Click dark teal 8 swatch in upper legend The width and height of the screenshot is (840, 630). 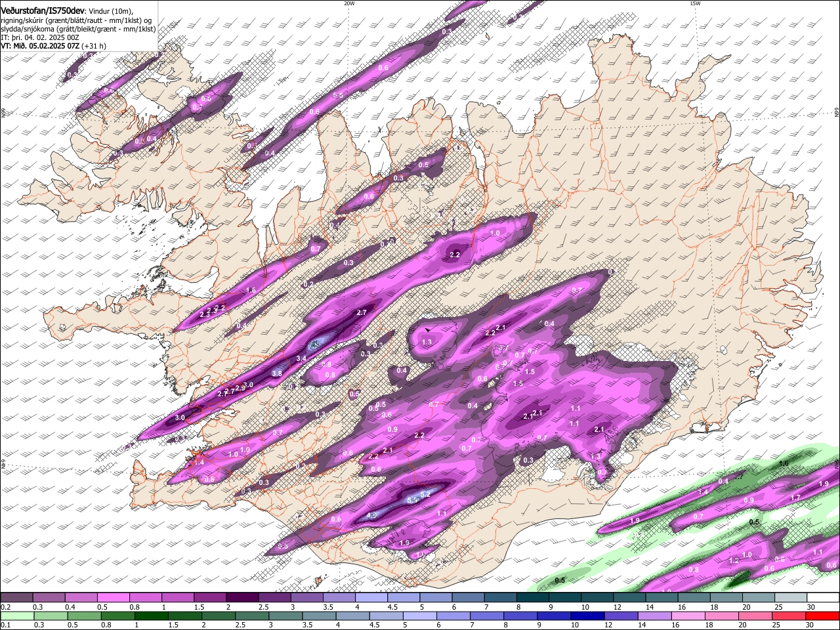pyautogui.click(x=532, y=598)
